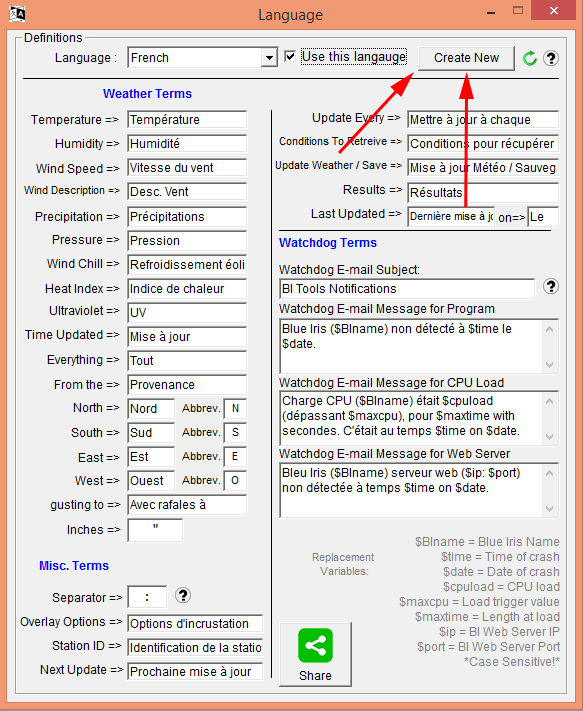The width and height of the screenshot is (583, 711).
Task: Select the From the field 'Provenance'
Action: point(187,385)
